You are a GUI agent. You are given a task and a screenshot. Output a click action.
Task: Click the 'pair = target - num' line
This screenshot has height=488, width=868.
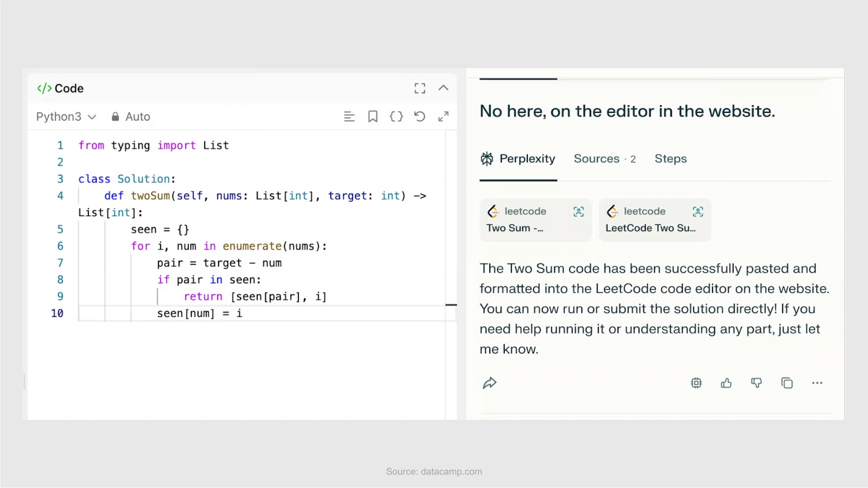point(219,263)
